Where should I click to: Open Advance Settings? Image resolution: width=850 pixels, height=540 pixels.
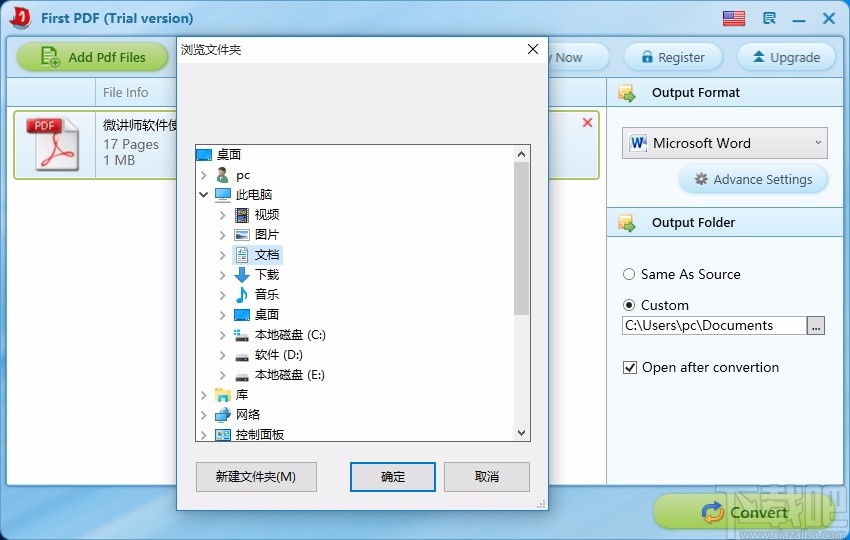coord(753,179)
